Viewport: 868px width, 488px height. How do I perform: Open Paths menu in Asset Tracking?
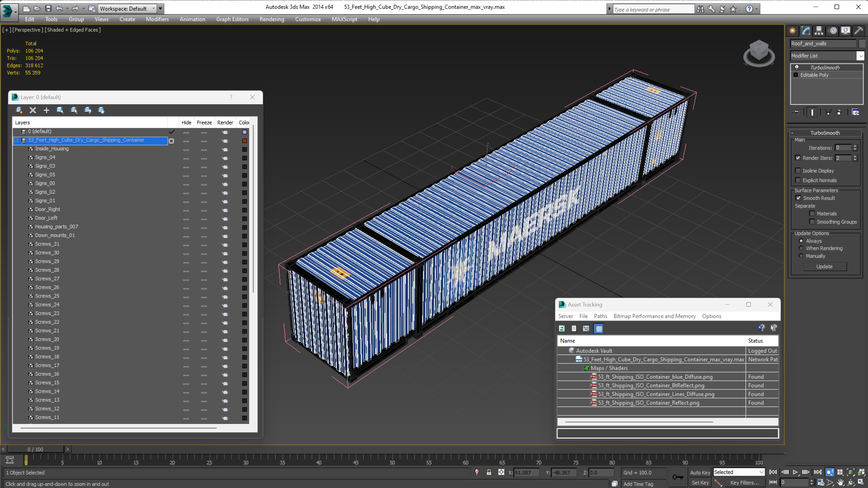(x=600, y=316)
